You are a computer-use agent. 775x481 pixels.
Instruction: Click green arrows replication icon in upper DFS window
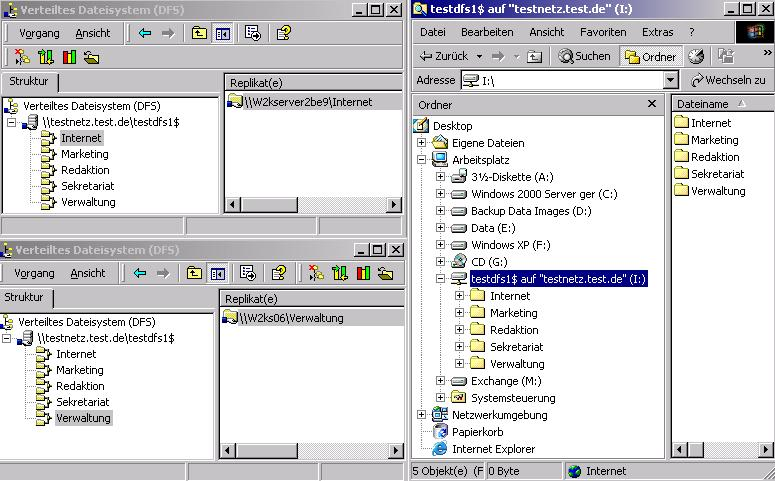point(45,57)
